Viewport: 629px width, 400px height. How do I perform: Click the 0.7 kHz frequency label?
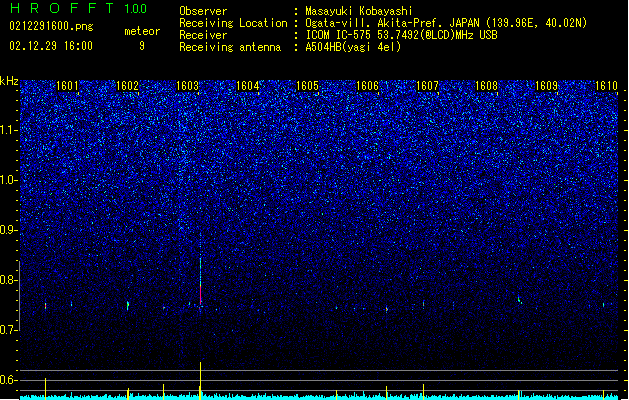pyautogui.click(x=9, y=330)
